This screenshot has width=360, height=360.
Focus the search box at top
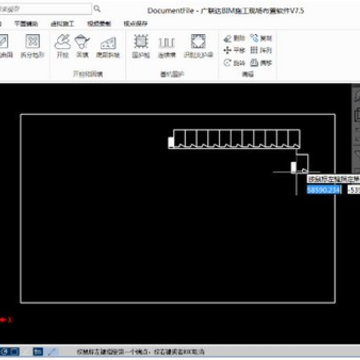tap(45, 9)
